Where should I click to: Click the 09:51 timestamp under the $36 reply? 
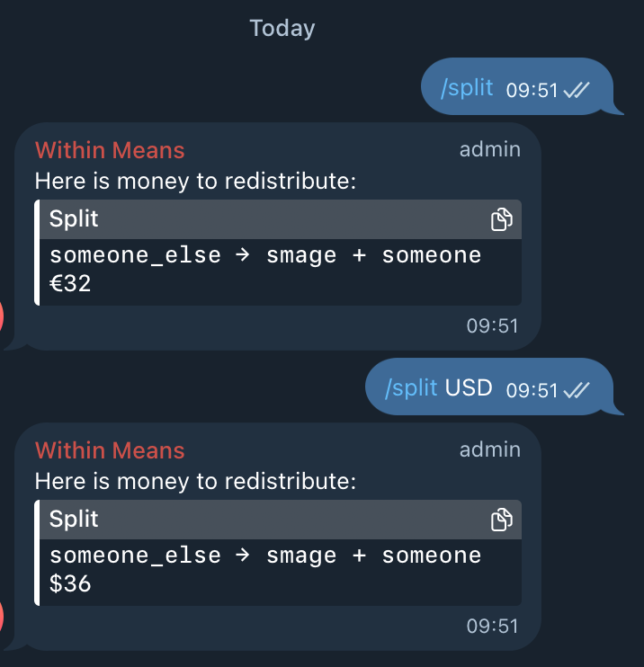[x=492, y=627]
